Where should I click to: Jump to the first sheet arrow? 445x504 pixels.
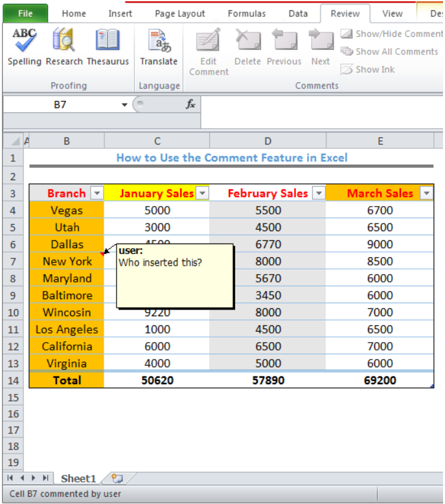(10, 478)
